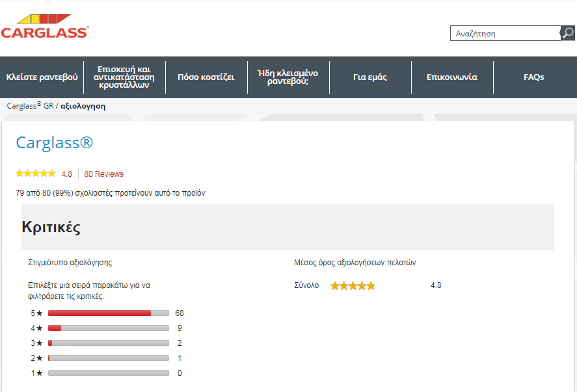Filter reviews by 3 star row
Image resolution: width=577 pixels, height=392 pixels.
108,343
